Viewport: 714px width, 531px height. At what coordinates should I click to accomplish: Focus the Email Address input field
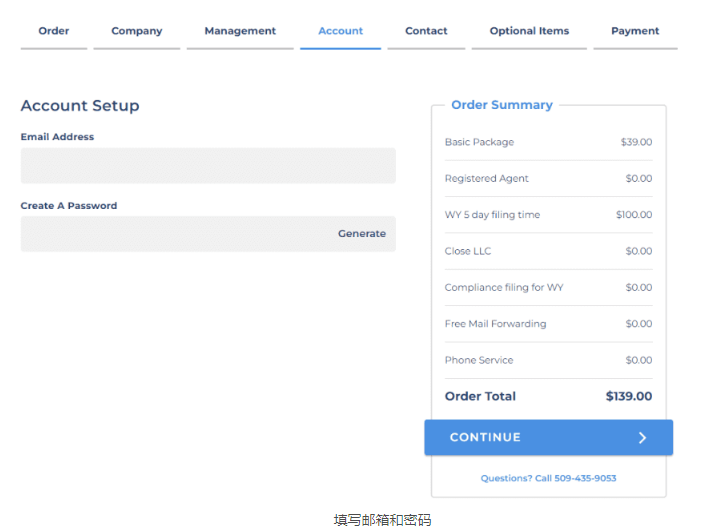208,166
